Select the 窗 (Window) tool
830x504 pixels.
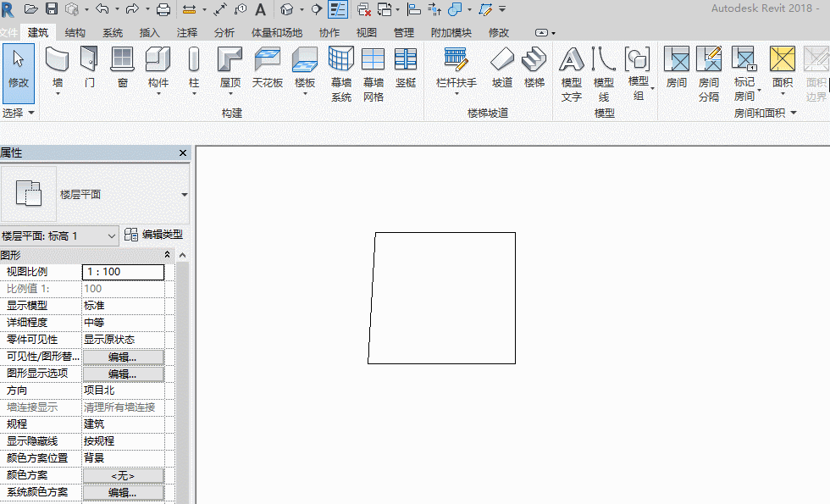click(x=122, y=67)
